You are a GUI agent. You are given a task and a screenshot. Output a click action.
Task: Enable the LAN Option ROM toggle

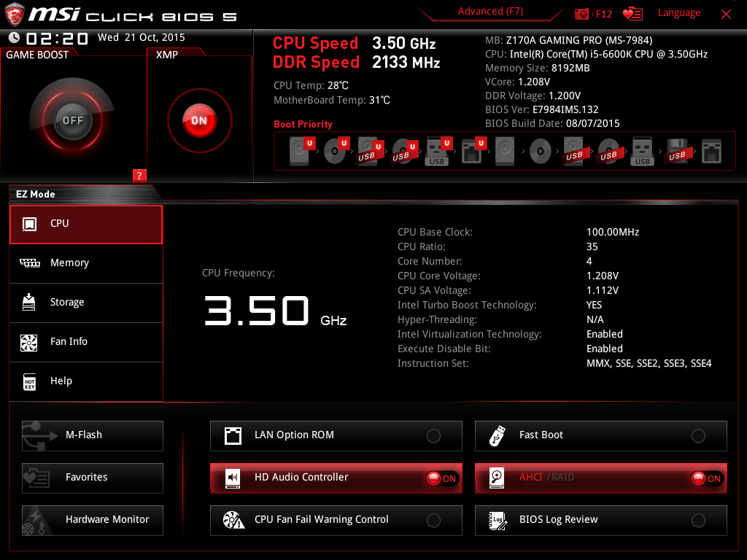[433, 436]
